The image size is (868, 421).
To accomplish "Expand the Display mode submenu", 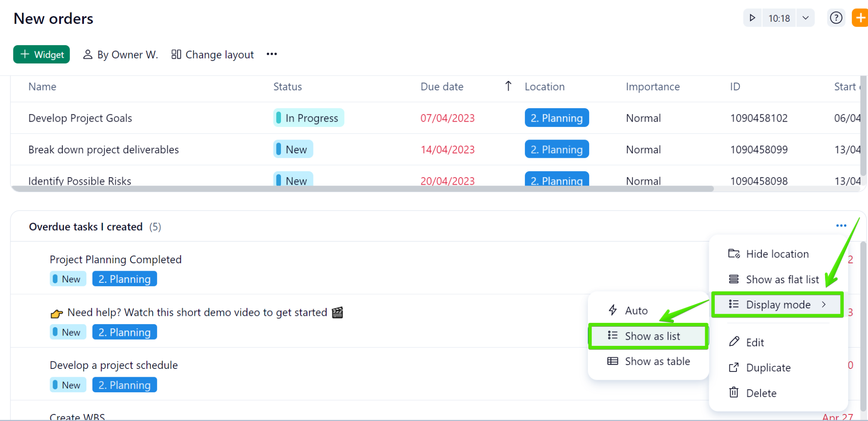I will (777, 305).
